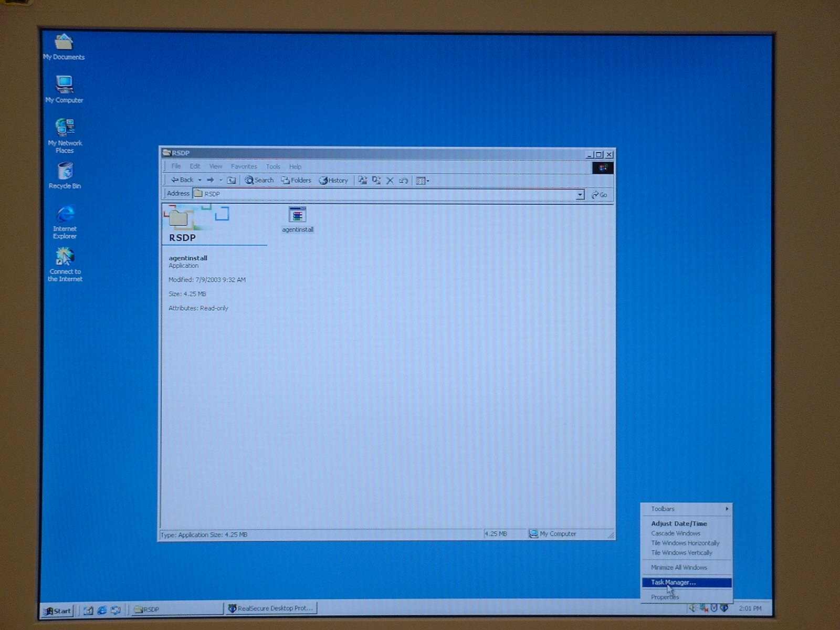This screenshot has width=840, height=630.
Task: Click the Delete (X) toolbar icon
Action: pyautogui.click(x=390, y=181)
